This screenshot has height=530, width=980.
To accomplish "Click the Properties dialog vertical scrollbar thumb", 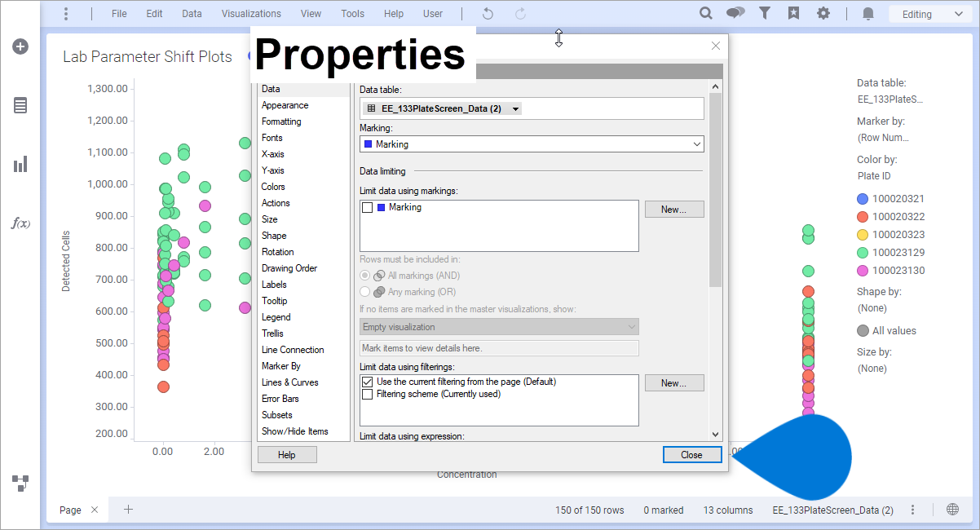I will [716, 189].
